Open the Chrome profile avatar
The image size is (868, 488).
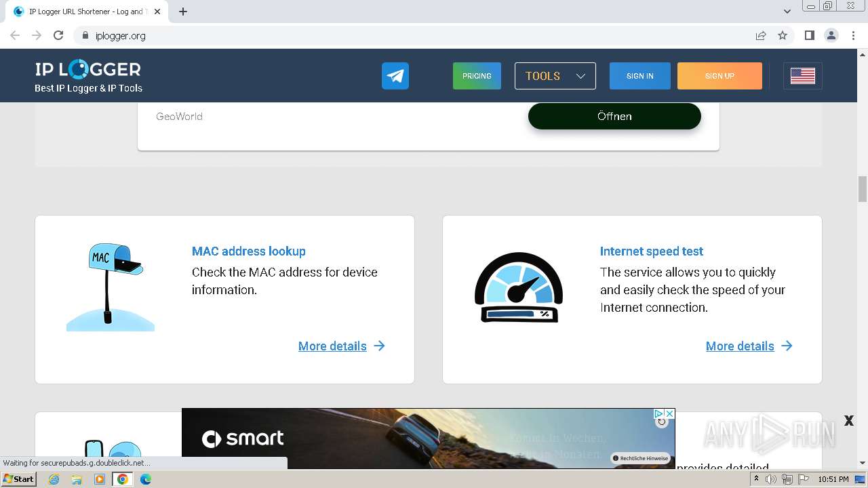point(831,35)
